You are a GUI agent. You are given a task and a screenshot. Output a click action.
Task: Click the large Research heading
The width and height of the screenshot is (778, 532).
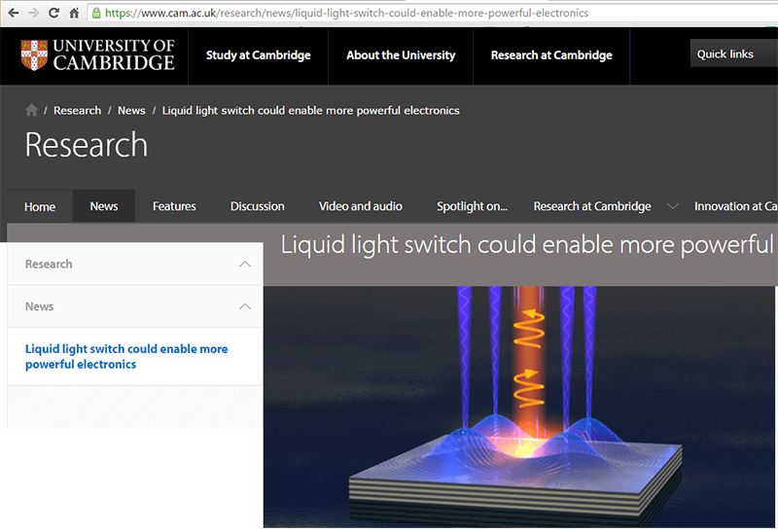[87, 145]
